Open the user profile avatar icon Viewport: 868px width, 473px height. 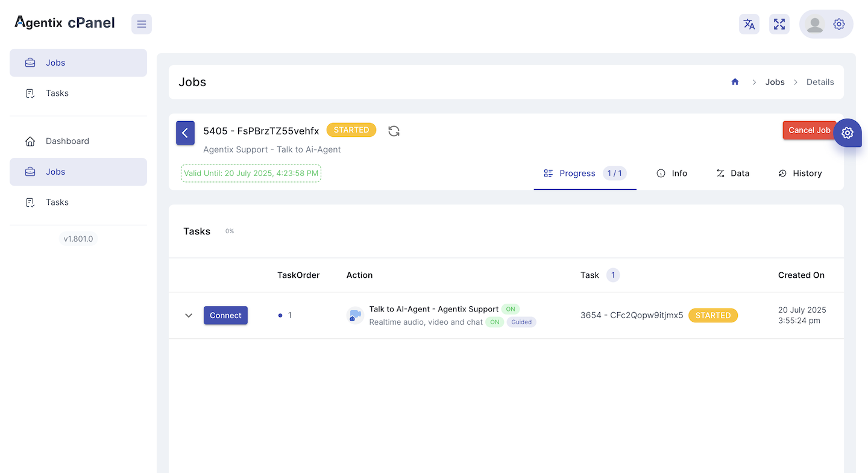pos(815,24)
